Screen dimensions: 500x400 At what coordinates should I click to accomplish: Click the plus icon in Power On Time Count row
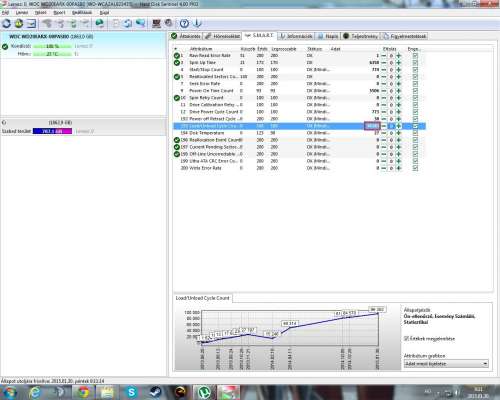click(x=398, y=91)
